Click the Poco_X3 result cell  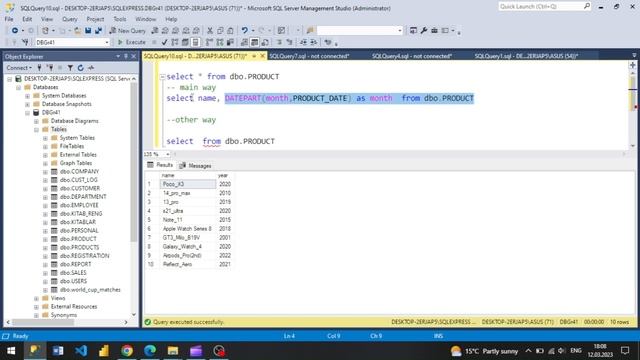coord(188,184)
